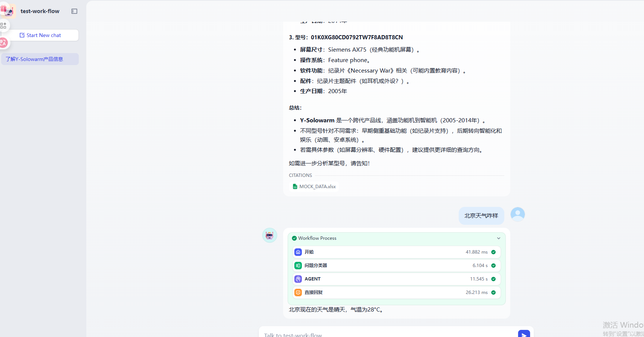Open the 直接回复 step details row
This screenshot has width=644, height=337.
coord(396,292)
